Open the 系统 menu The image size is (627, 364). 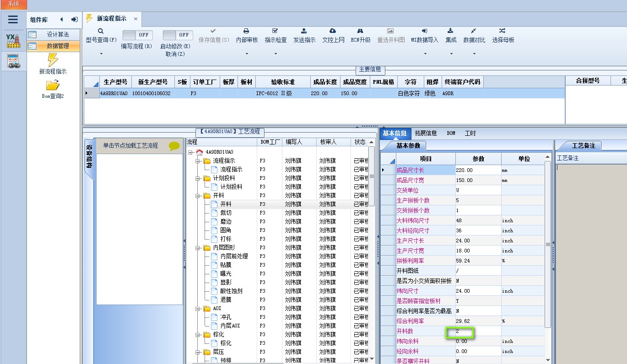pos(14,4)
